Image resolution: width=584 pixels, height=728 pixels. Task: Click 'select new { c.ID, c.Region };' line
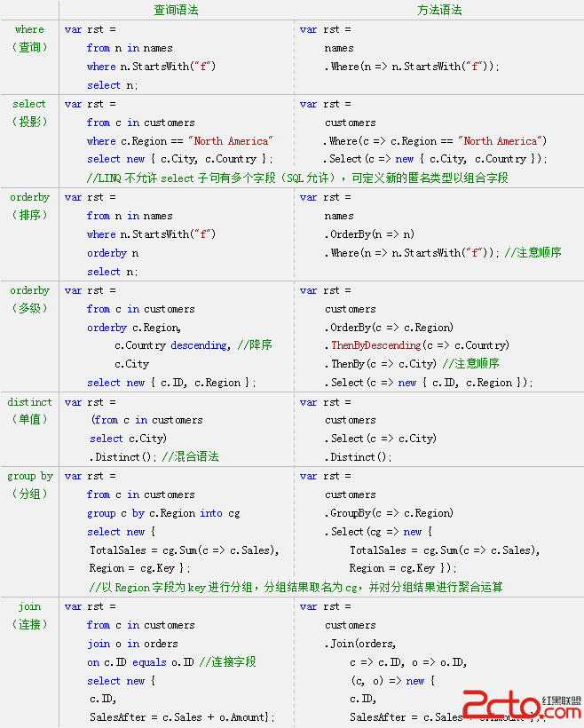171,383
